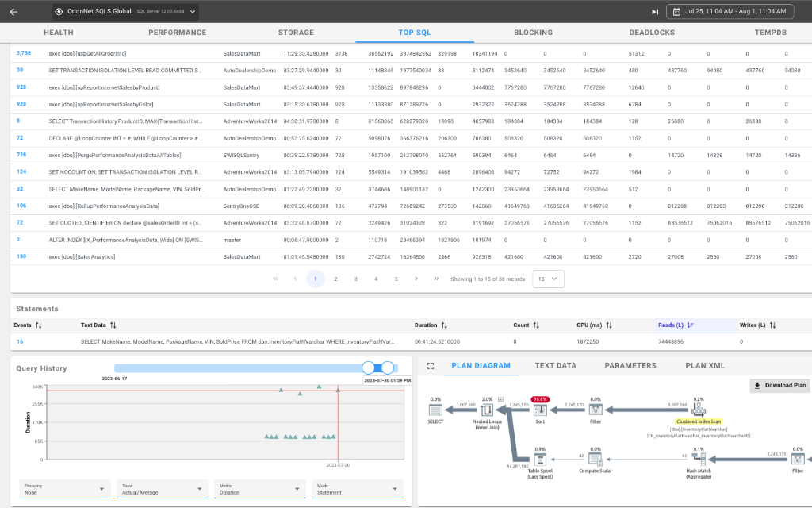Click the Clustered Index Scan node icon
This screenshot has width=812, height=508.
point(698,408)
